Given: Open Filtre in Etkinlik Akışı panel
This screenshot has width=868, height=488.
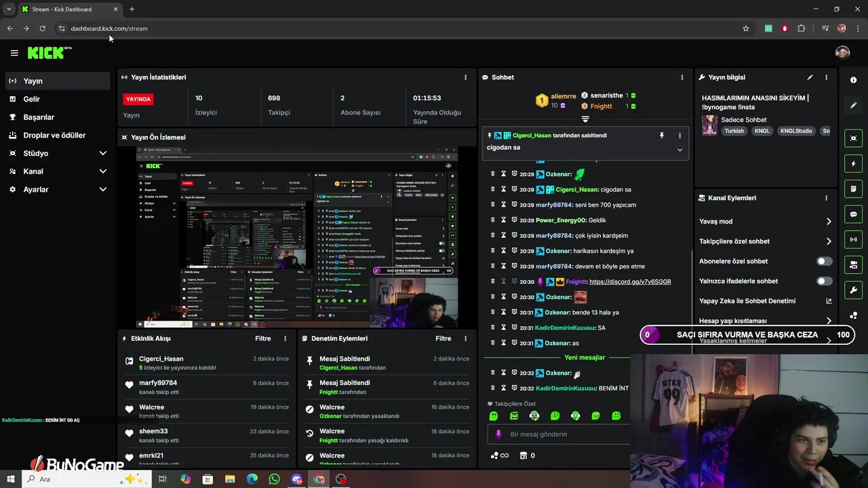Looking at the screenshot, I should pos(262,338).
